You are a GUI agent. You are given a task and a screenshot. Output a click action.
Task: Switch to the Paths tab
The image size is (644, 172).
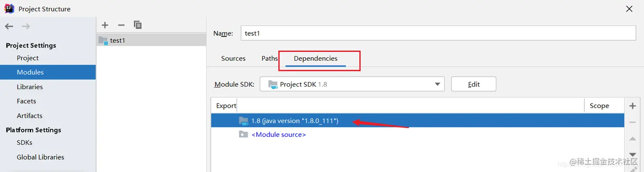coord(270,59)
